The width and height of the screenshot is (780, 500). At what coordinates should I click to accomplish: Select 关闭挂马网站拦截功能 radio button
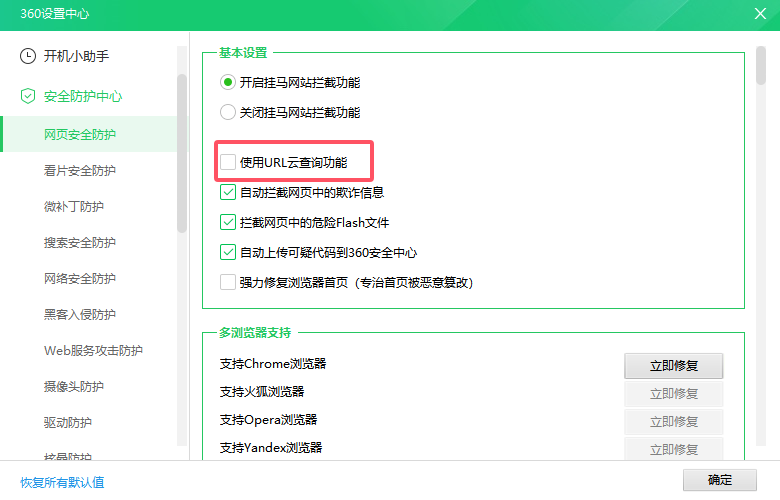(x=228, y=112)
